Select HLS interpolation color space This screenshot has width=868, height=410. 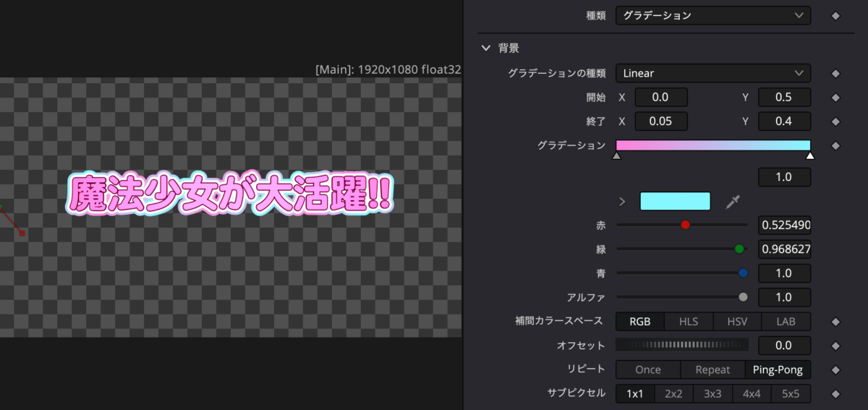pos(689,322)
